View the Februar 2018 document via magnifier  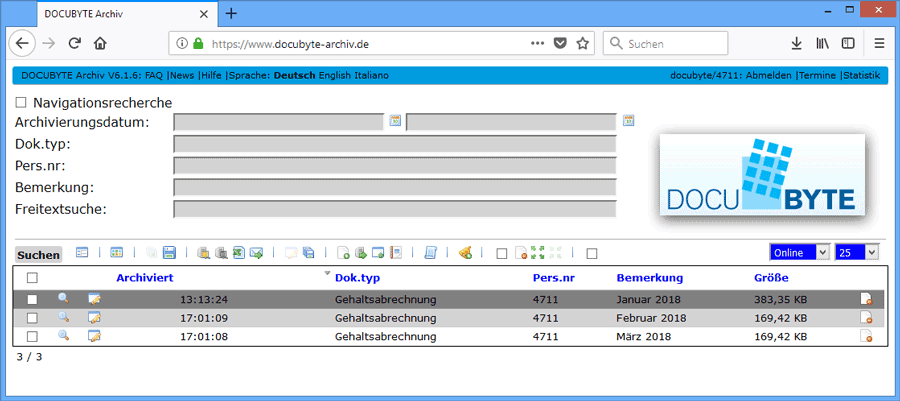coord(64,317)
